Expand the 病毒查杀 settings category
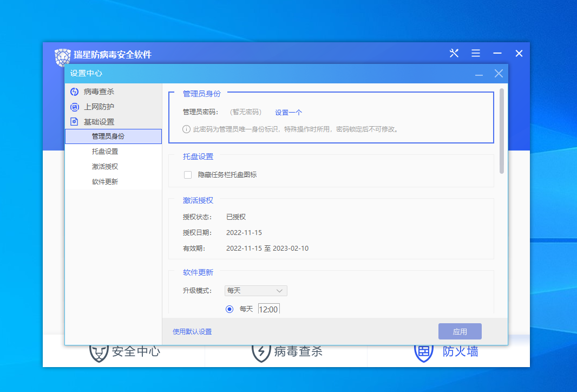Screen dimensions: 577x392 click(x=113, y=92)
